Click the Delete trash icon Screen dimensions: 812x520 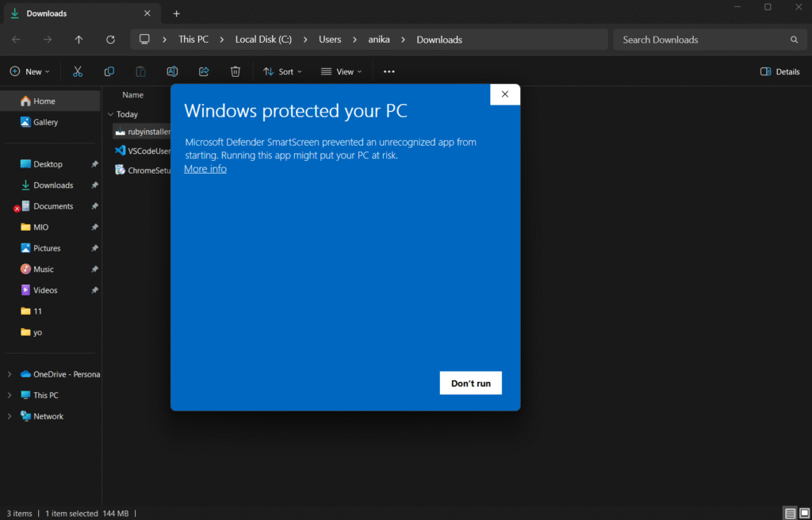pyautogui.click(x=236, y=71)
